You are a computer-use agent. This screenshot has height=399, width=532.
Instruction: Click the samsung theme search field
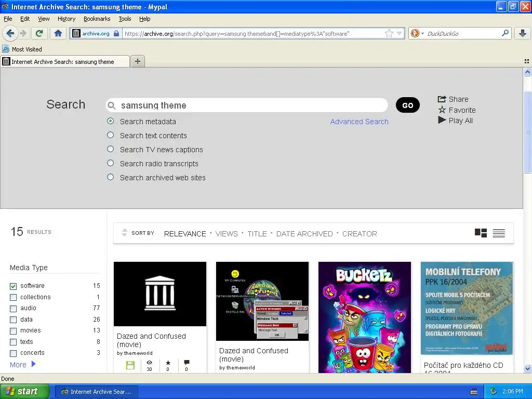[247, 105]
